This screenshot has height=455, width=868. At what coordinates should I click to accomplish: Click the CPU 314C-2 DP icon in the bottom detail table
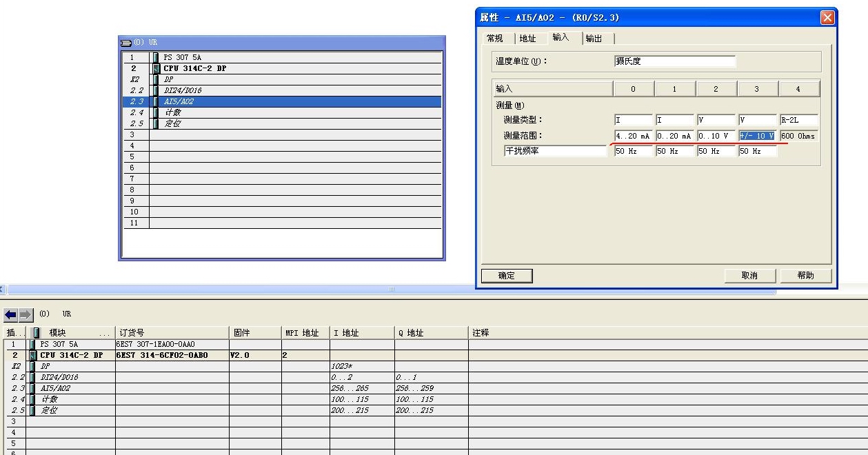point(32,355)
